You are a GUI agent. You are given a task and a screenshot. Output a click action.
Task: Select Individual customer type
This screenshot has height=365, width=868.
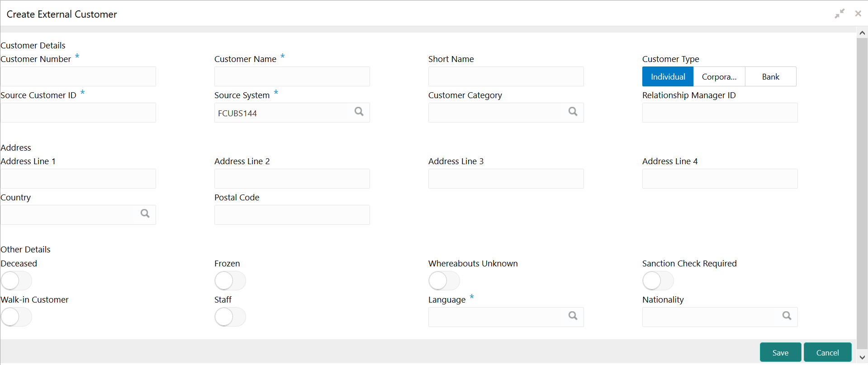click(x=668, y=77)
